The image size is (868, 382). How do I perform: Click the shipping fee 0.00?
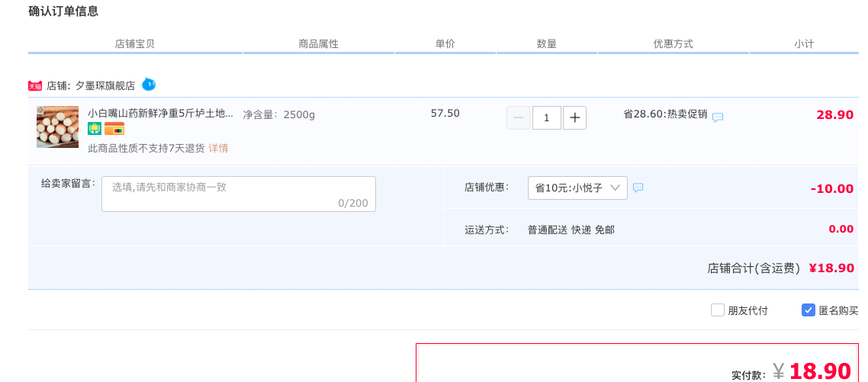[841, 230]
